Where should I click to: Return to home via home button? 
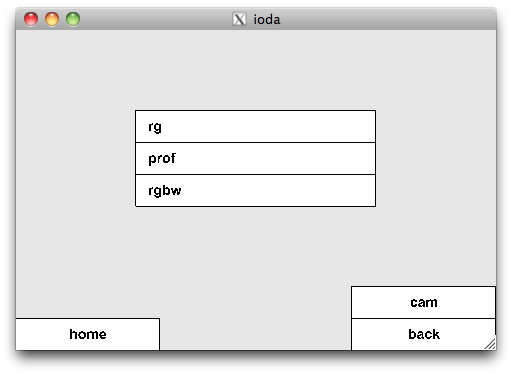click(88, 334)
